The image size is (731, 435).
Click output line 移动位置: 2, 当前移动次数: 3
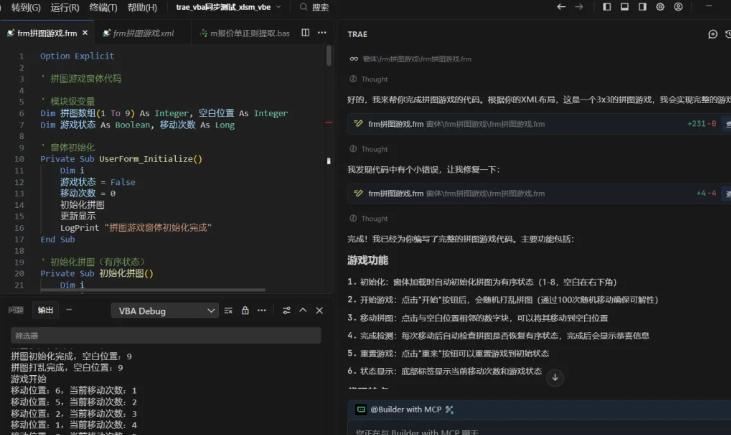tap(74, 414)
